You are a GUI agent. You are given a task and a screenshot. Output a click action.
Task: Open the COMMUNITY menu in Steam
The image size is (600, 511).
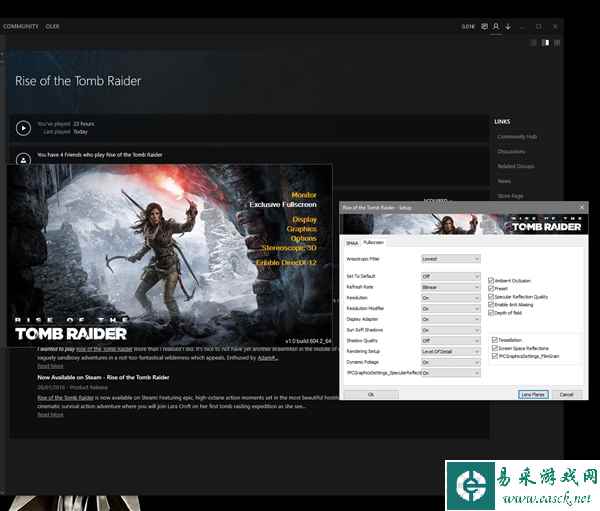pyautogui.click(x=21, y=26)
